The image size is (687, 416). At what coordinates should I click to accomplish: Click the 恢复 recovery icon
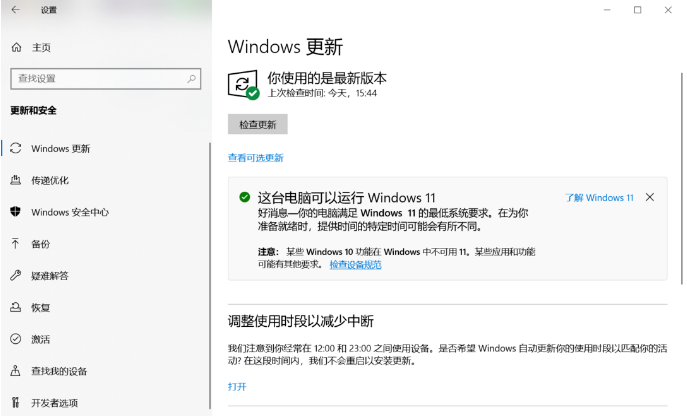click(16, 308)
